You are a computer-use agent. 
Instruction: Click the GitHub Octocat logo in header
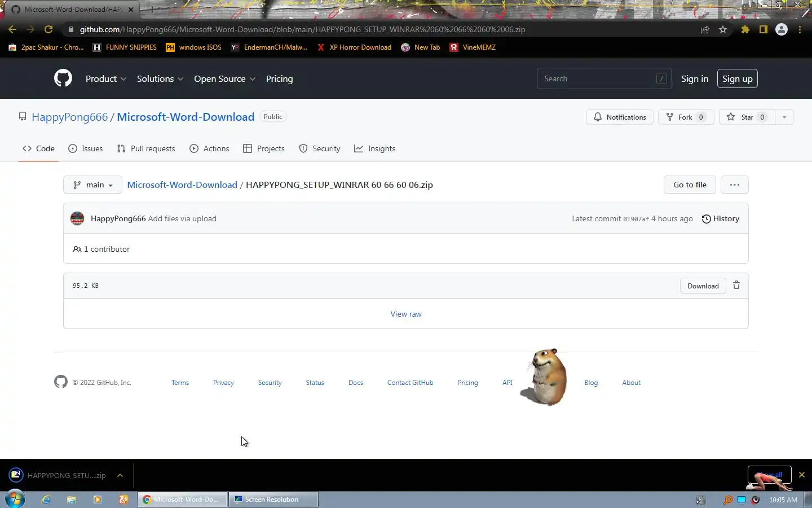click(63, 78)
